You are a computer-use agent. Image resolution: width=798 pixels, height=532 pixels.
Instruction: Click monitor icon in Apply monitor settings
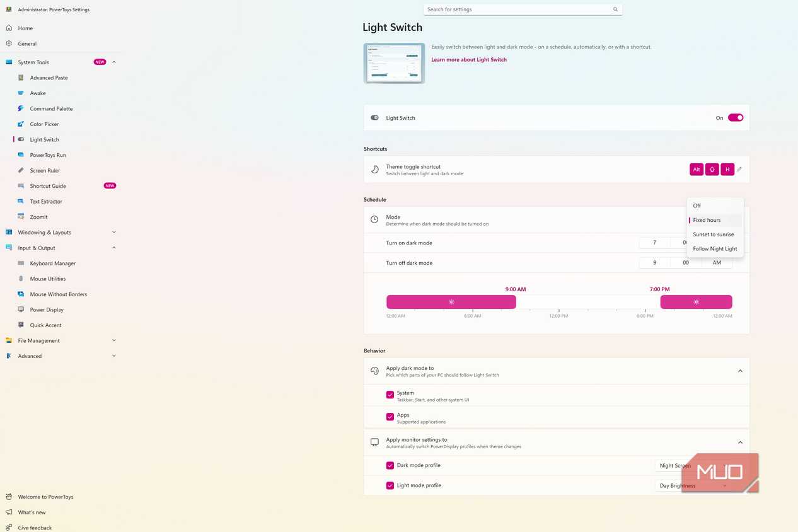click(374, 442)
